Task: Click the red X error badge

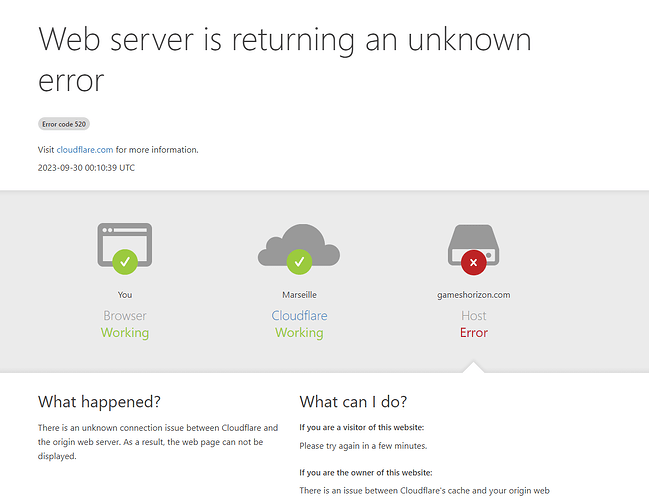Action: click(474, 262)
